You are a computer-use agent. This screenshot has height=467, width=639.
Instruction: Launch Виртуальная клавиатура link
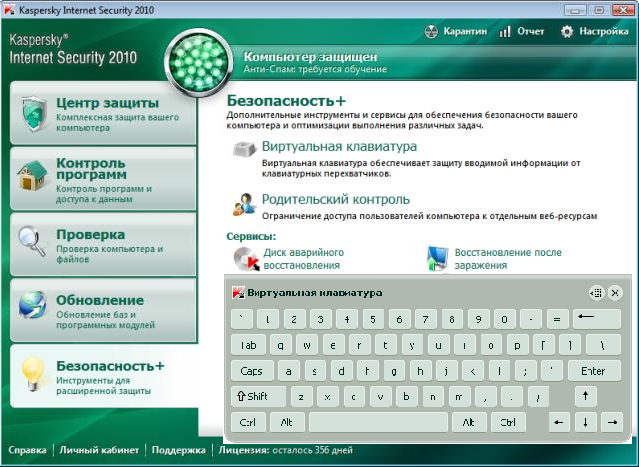(x=339, y=146)
